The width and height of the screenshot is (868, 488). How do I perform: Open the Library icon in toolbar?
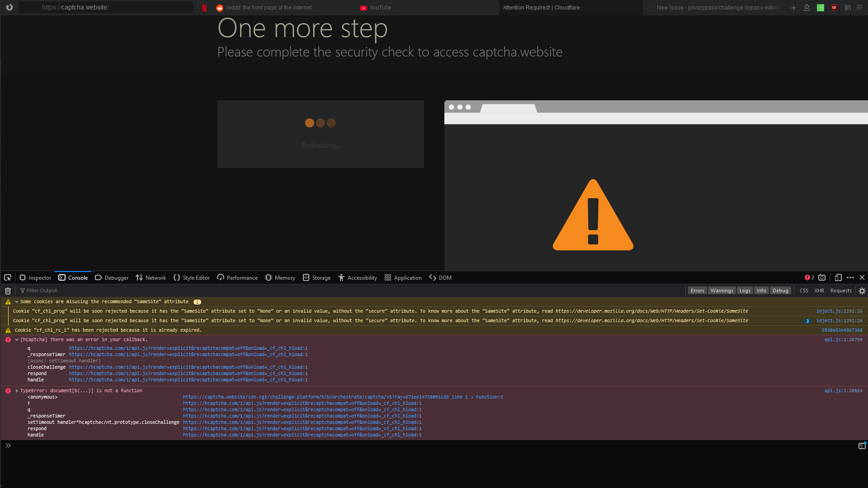(848, 8)
